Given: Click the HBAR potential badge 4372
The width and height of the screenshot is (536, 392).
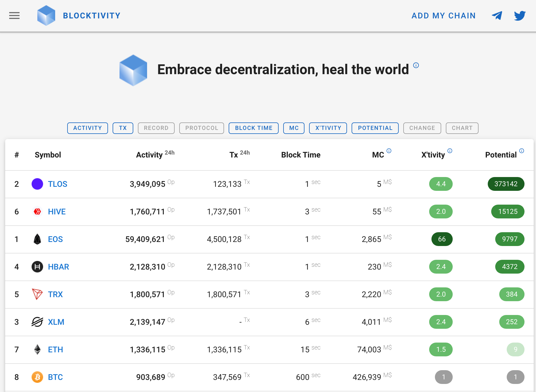Looking at the screenshot, I should [510, 267].
